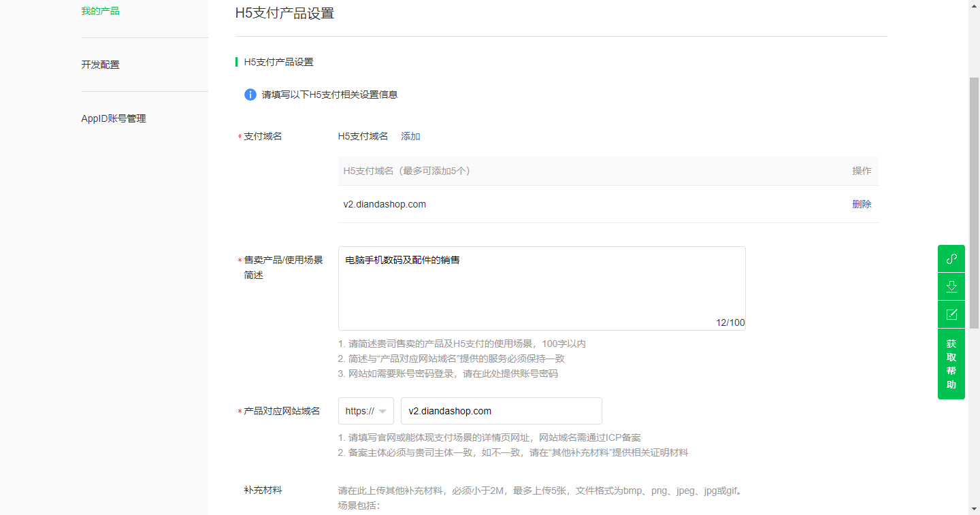Click the blue info icon beside the H5 notice

pyautogui.click(x=250, y=95)
